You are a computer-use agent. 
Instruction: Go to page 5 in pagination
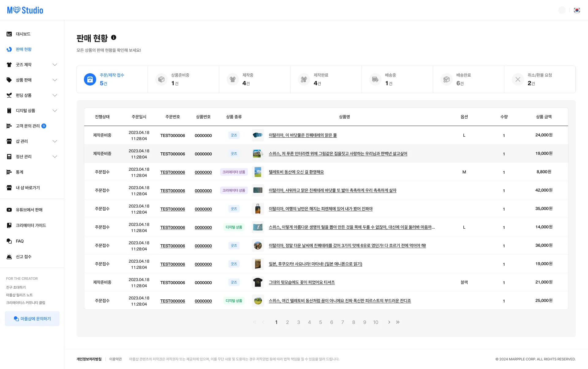pyautogui.click(x=320, y=322)
